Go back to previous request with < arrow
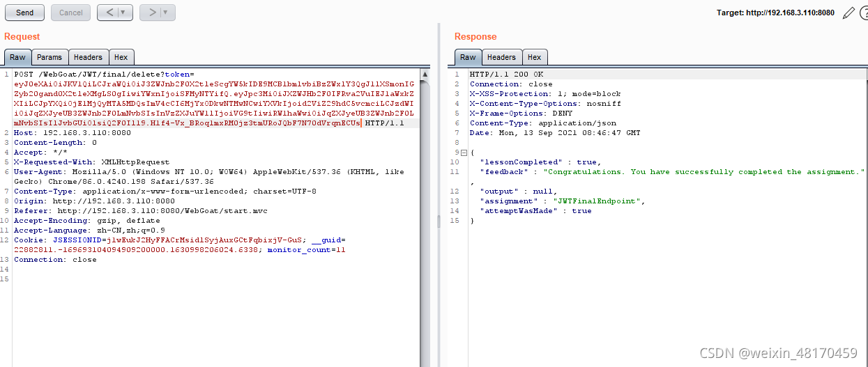This screenshot has width=868, height=367. [108, 13]
